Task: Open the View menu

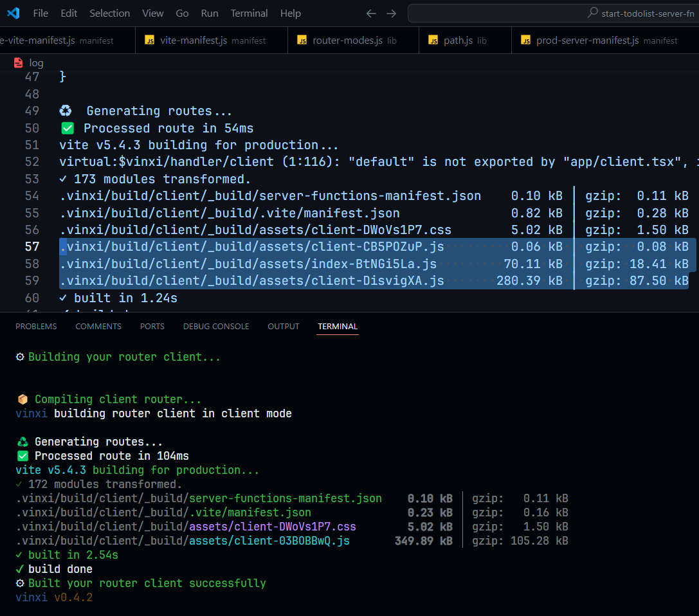Action: [153, 14]
